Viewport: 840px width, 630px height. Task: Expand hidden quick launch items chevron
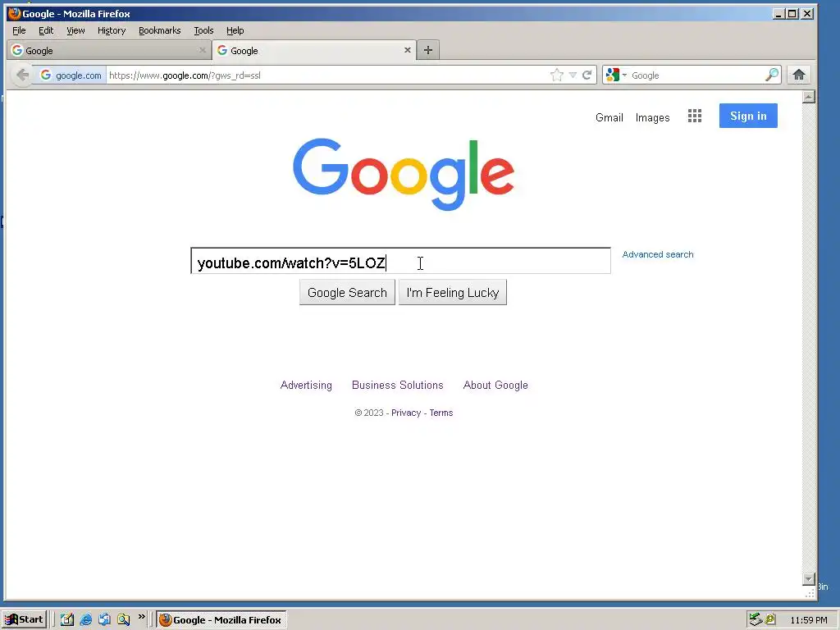141,617
